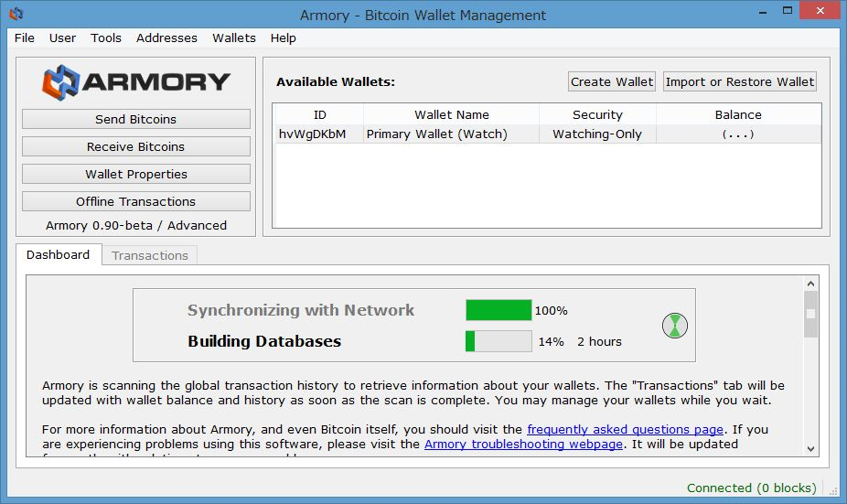The image size is (847, 504).
Task: Click the Security column header
Action: coord(597,114)
